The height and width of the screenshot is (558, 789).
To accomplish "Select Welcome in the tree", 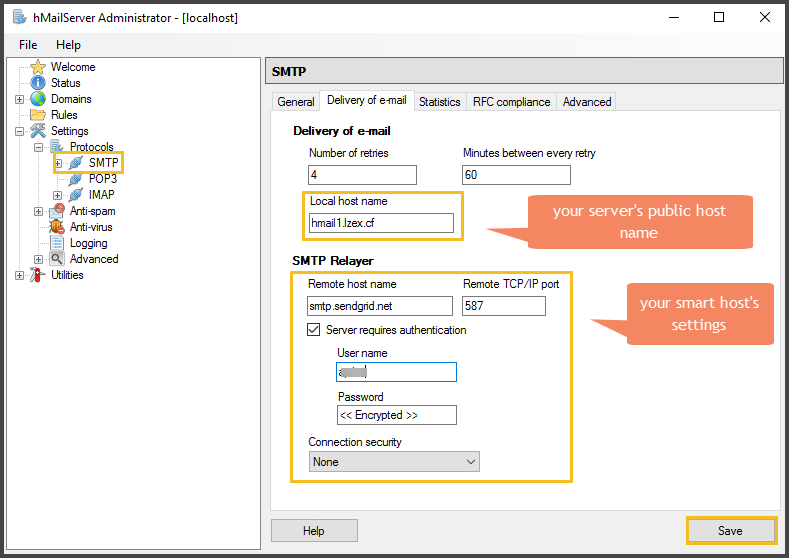I will (x=73, y=67).
